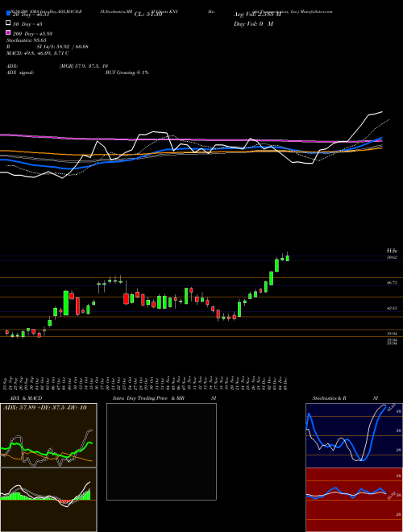Click the last green candlestick on the chart
The image size is (403, 532).
[287, 258]
